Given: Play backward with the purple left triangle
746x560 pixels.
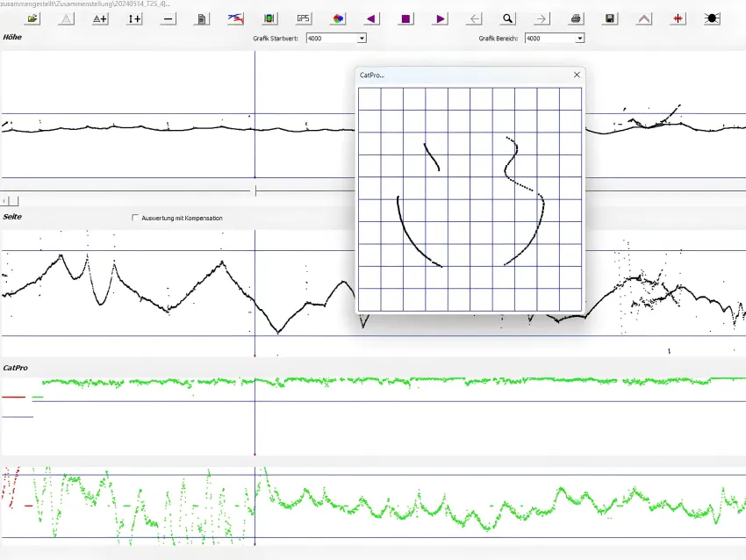Looking at the screenshot, I should tap(371, 19).
